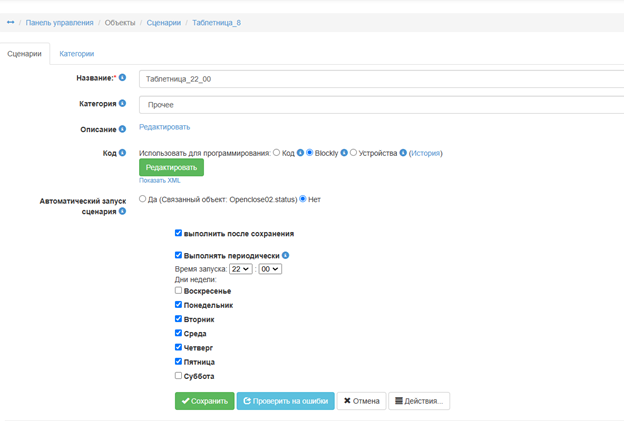Open info icon after Устройства option
The width and height of the screenshot is (624, 421).
(403, 153)
